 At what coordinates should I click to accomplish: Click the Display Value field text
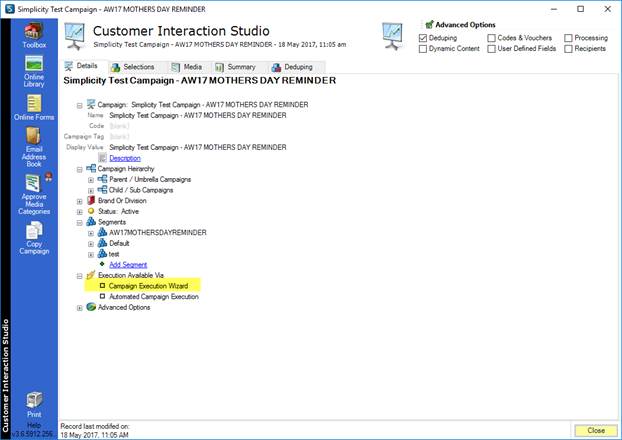[198, 147]
